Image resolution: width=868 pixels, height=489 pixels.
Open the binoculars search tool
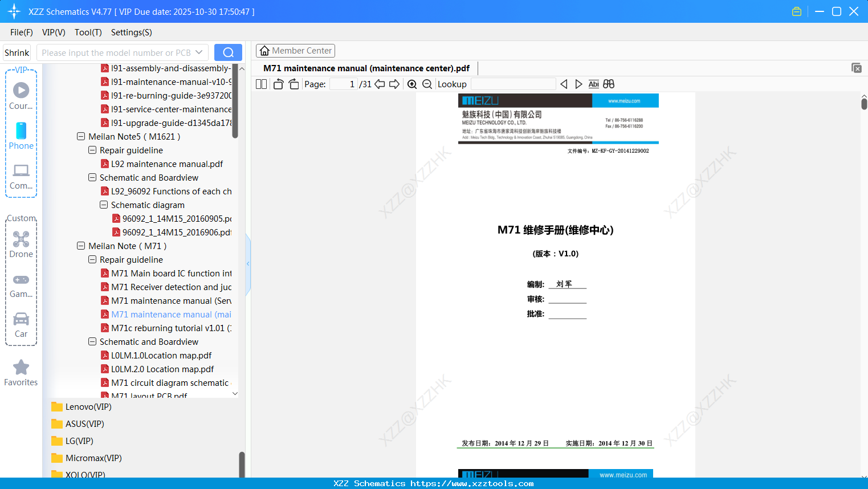[608, 84]
